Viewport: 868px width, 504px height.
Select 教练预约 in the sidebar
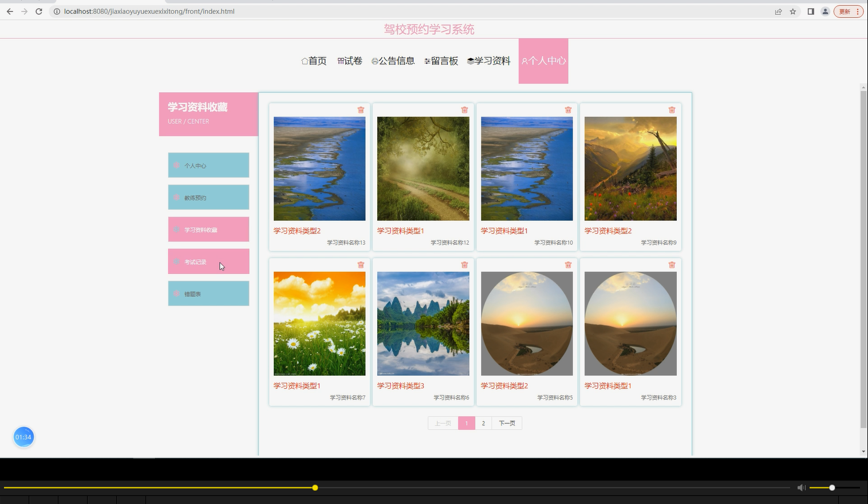click(x=208, y=197)
